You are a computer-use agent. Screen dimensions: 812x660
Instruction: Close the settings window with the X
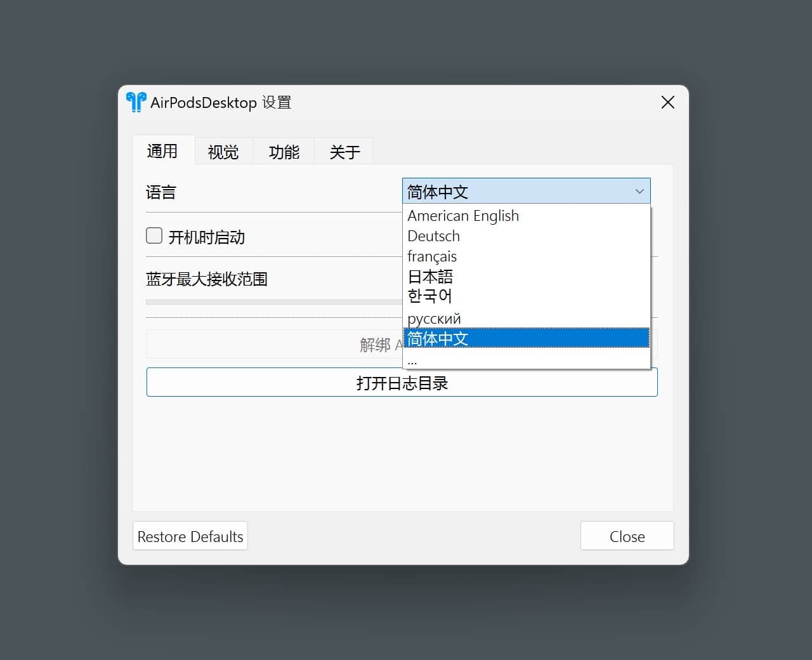[668, 102]
